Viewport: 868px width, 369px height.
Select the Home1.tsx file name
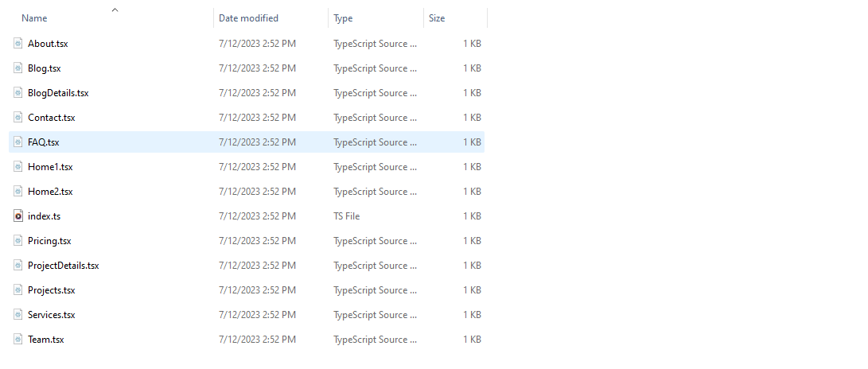50,166
